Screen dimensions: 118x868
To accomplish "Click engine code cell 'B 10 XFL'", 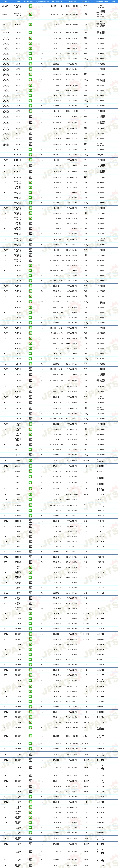I will tap(100, 466).
